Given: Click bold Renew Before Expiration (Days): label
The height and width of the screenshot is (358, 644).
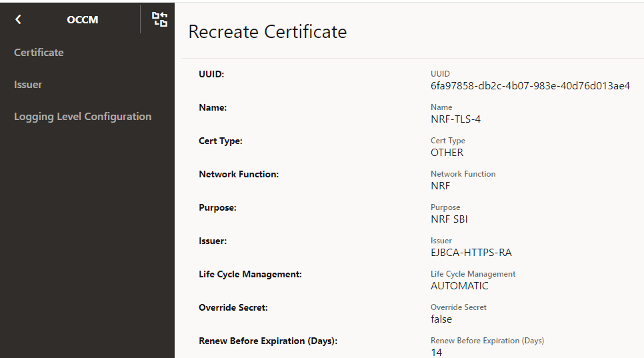Looking at the screenshot, I should tap(268, 341).
